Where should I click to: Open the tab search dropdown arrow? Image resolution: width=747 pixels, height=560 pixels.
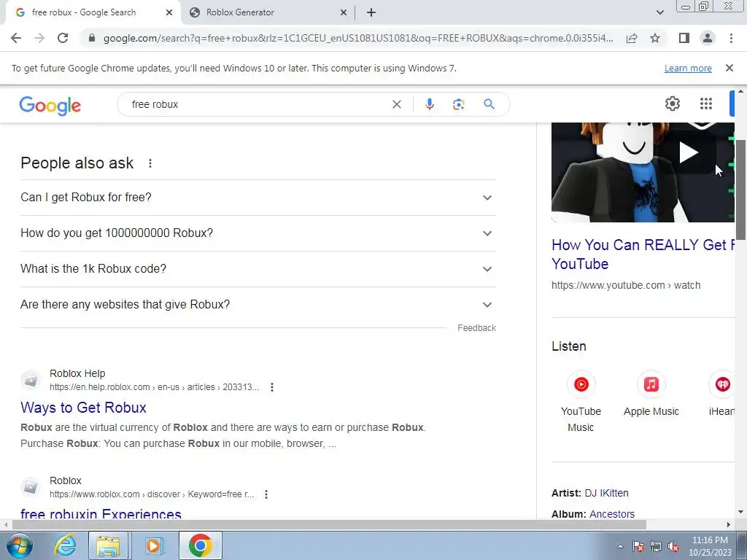pyautogui.click(x=659, y=12)
